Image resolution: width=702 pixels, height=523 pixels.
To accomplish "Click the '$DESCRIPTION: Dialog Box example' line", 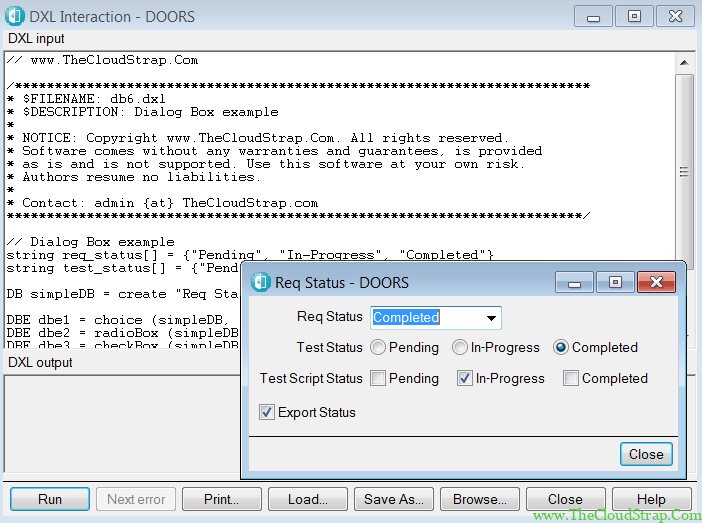I will point(142,111).
